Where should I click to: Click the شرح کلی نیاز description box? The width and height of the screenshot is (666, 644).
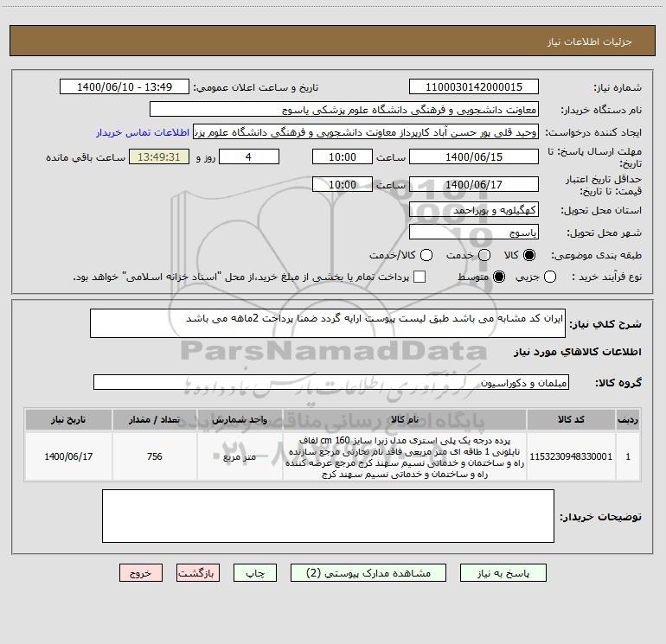pos(328,323)
